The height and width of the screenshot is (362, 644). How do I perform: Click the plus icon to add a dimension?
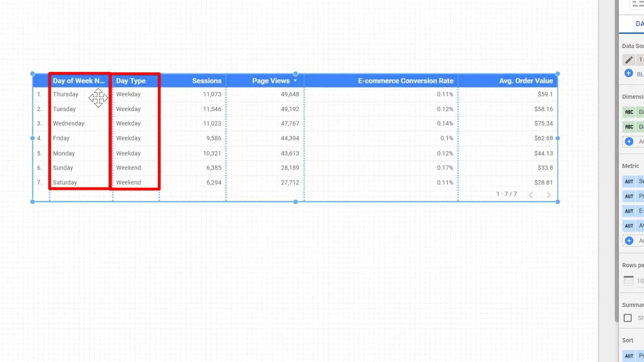coord(629,141)
